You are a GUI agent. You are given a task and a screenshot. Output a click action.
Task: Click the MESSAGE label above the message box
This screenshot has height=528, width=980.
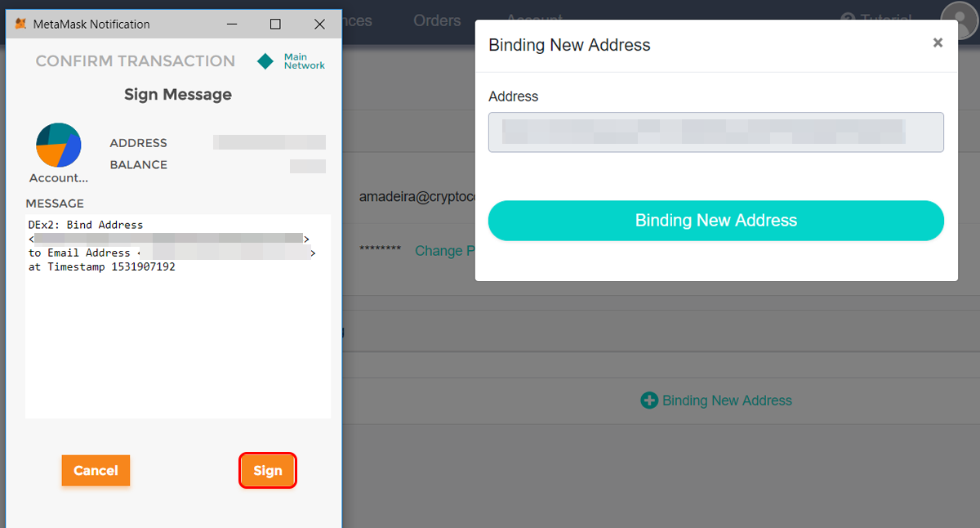(x=55, y=204)
